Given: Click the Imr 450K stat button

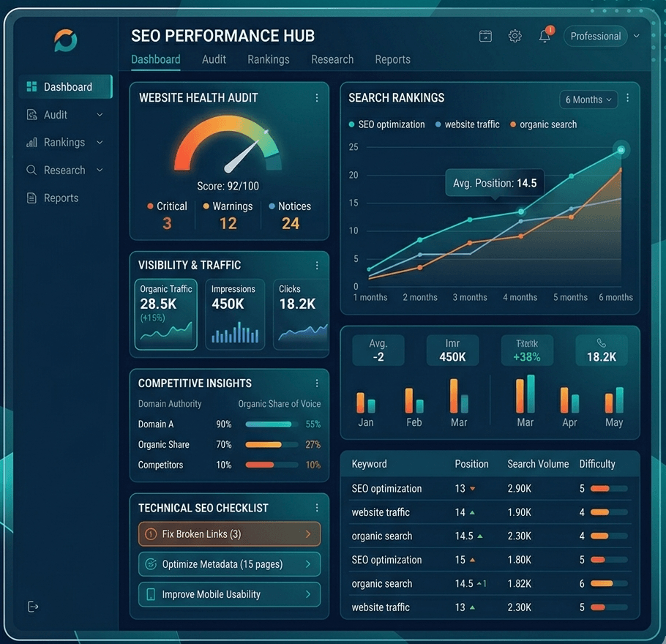Looking at the screenshot, I should (452, 350).
